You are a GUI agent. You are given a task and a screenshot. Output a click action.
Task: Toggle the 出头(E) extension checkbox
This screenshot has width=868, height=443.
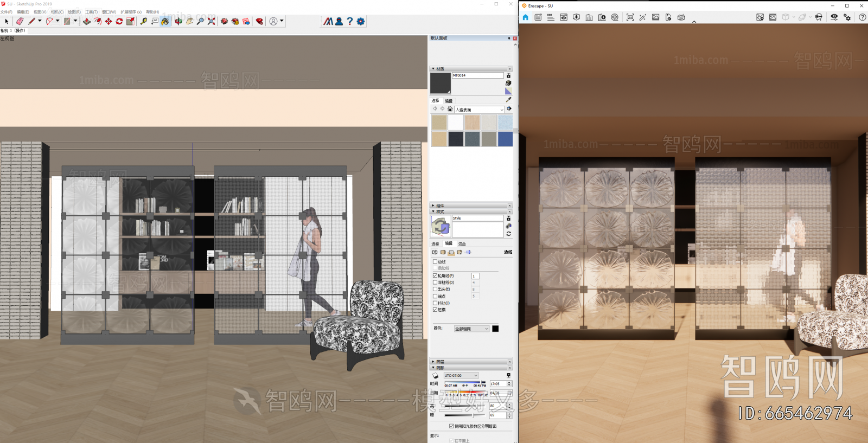tap(435, 289)
